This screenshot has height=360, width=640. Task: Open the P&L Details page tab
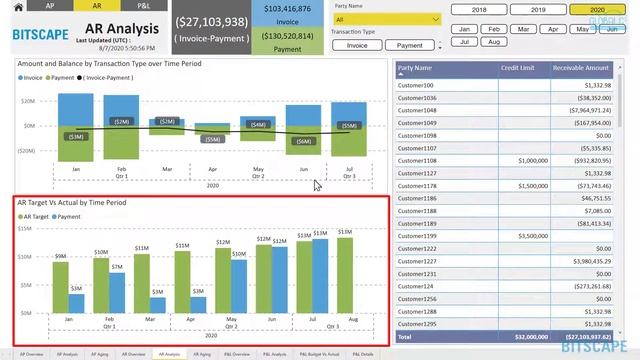pyautogui.click(x=363, y=354)
